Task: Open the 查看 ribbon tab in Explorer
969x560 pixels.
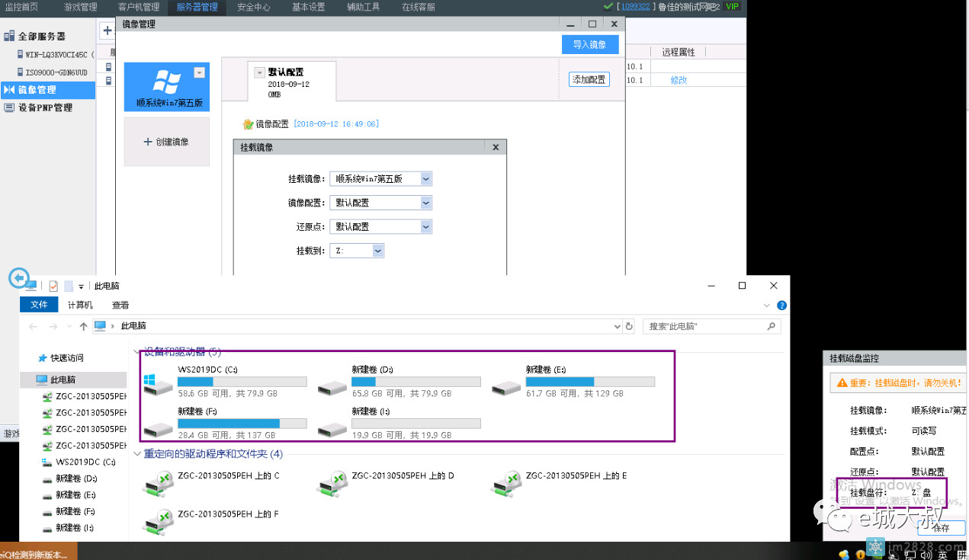Action: (120, 305)
